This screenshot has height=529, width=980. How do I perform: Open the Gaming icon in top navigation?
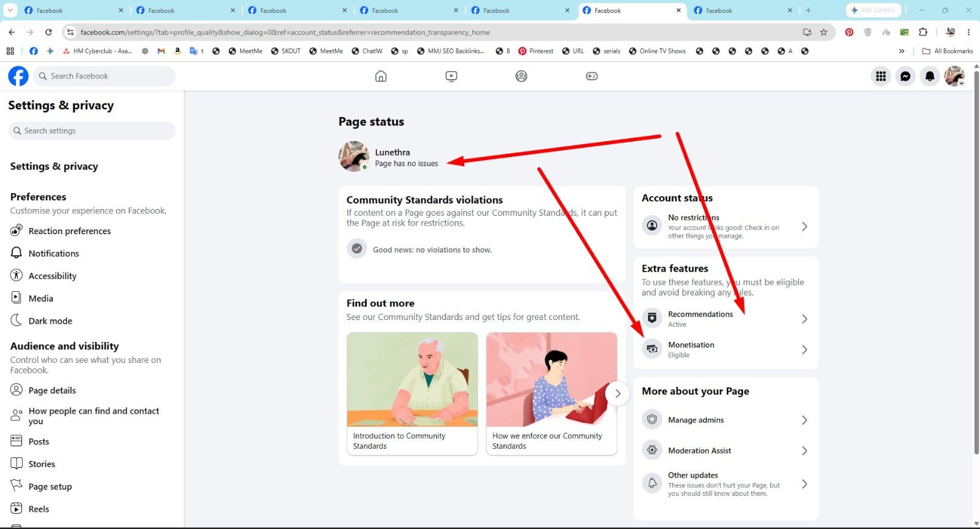[592, 76]
